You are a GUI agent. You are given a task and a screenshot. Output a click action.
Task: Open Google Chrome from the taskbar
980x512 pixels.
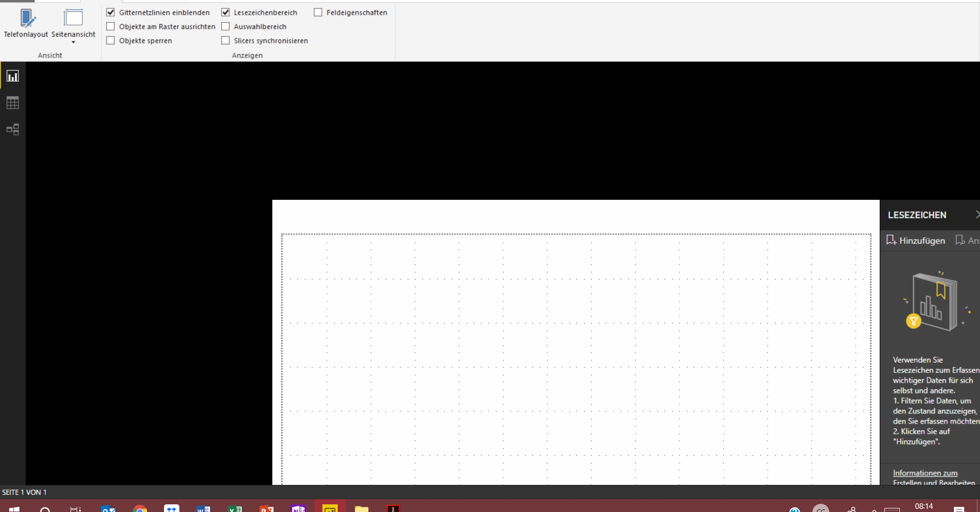click(x=139, y=509)
